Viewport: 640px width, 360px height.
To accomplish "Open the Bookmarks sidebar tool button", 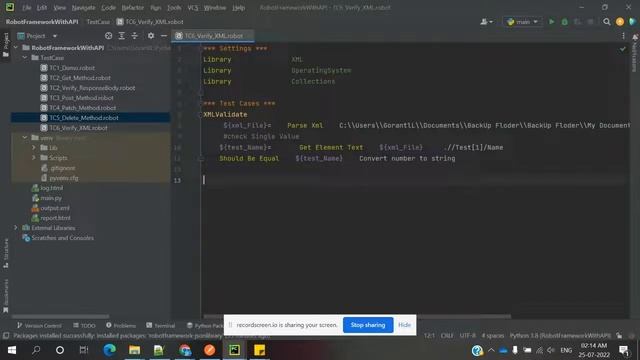I will click(6, 296).
